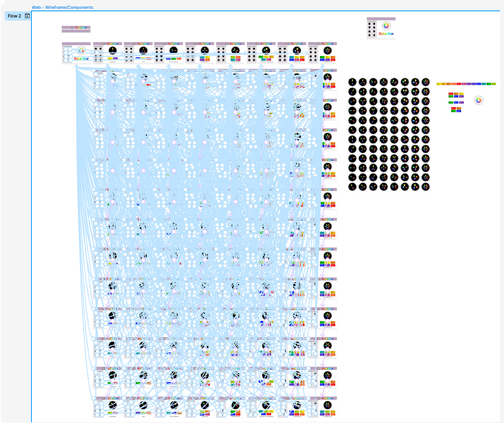Select the top-row COMPLEMENTARY frame
Image resolution: width=504 pixels, height=423 pixels.
click(x=107, y=53)
